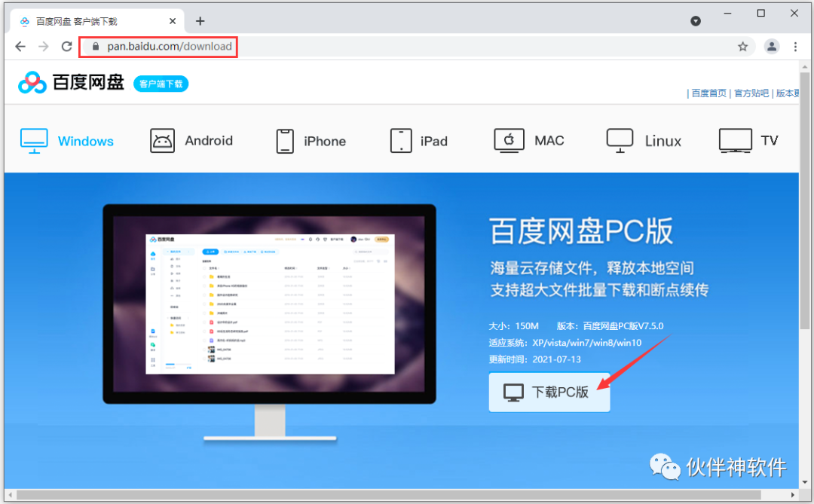Click the 客户端下载 badge
The image size is (814, 504).
coord(161,84)
